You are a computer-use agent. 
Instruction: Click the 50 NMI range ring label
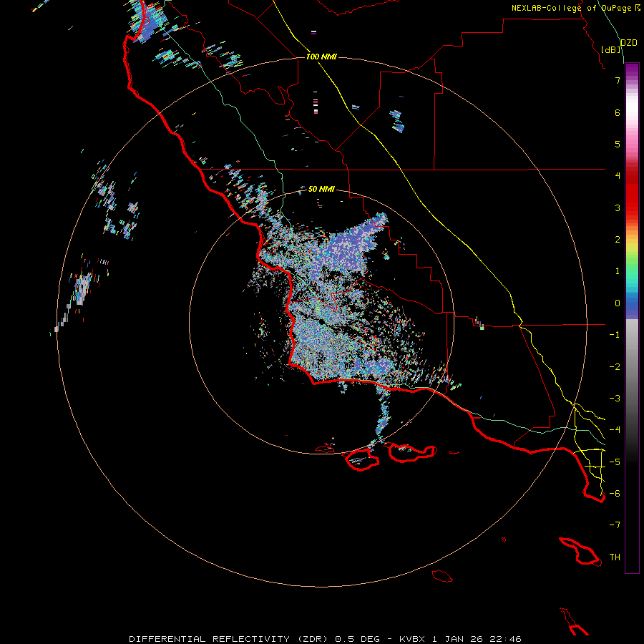321,189
